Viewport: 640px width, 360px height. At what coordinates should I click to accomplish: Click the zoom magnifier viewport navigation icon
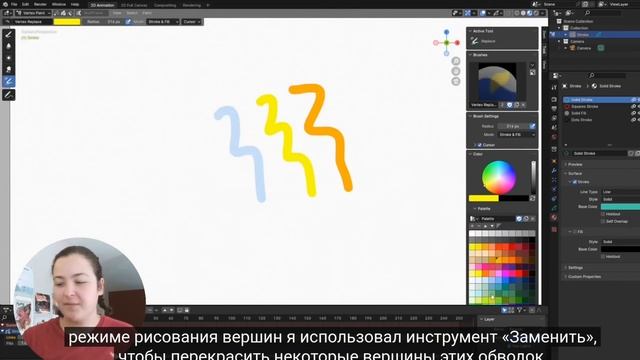[456, 61]
